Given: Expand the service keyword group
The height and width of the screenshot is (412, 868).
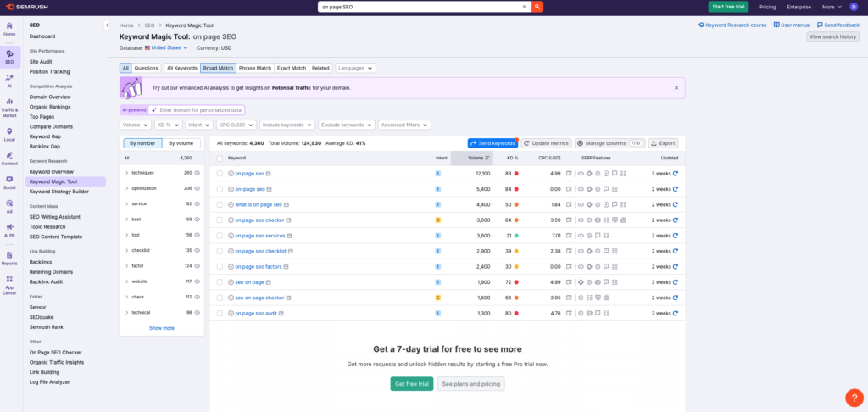Looking at the screenshot, I should [127, 203].
